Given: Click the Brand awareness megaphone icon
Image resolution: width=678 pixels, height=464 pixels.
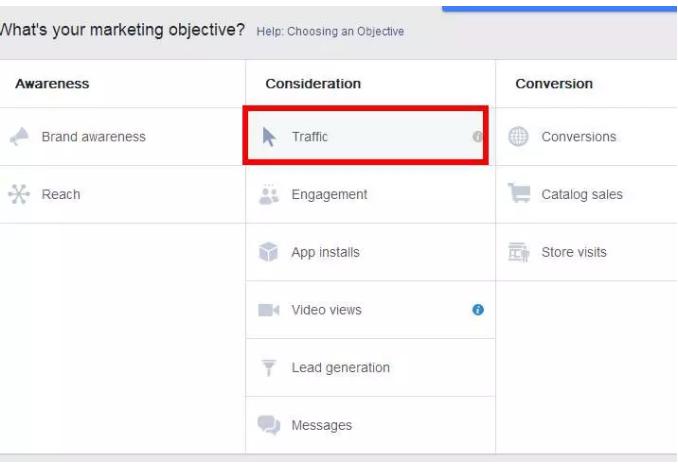Looking at the screenshot, I should tap(19, 137).
